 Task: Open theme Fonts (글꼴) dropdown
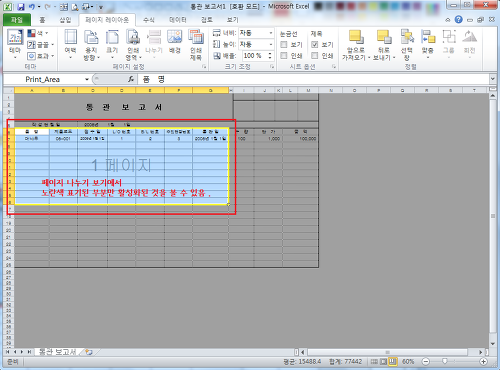point(40,44)
